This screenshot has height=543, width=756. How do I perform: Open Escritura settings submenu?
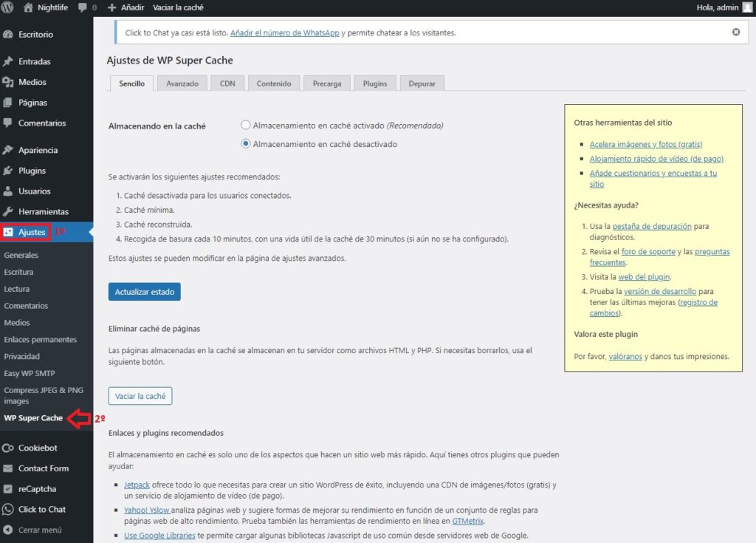click(x=18, y=272)
